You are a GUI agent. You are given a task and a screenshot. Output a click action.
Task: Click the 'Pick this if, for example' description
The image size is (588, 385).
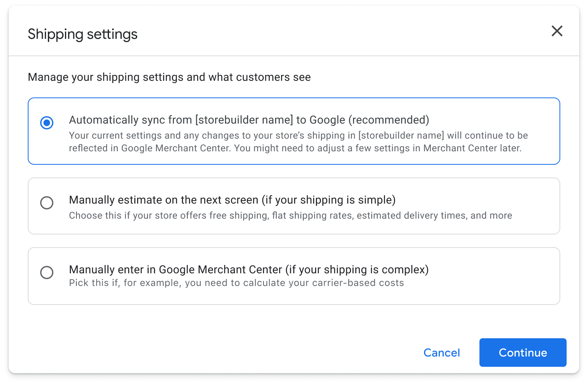pos(236,283)
